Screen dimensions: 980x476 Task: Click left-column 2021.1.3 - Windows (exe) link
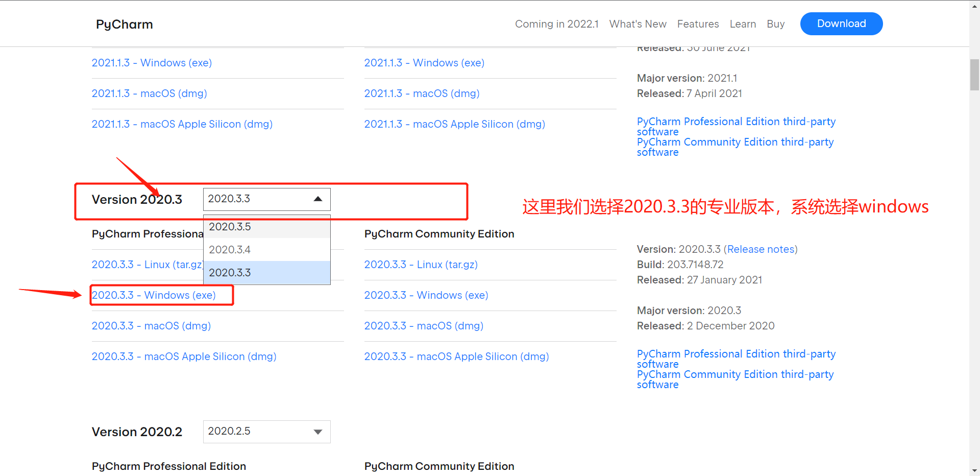click(152, 63)
